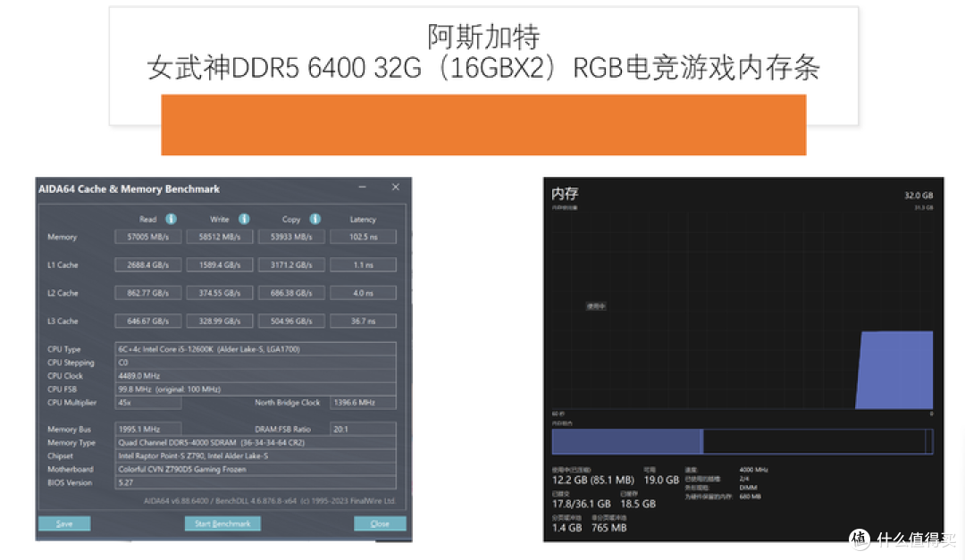Select L3 Cache copy 504.96 GB/s

(x=291, y=322)
